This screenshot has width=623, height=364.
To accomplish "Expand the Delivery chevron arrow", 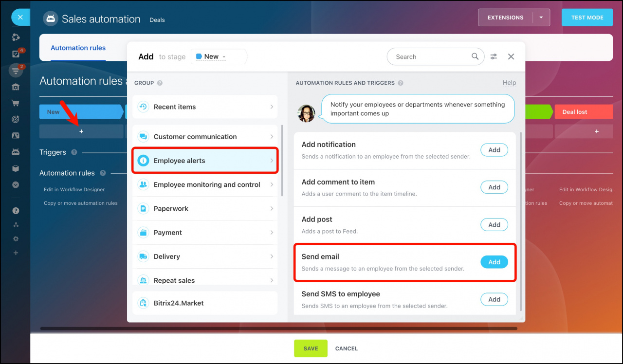I will [x=272, y=256].
